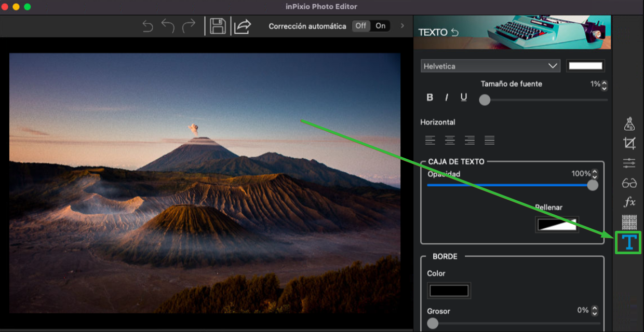644x332 pixels.
Task: Click the volcano photo on the canvas
Action: coord(205,183)
